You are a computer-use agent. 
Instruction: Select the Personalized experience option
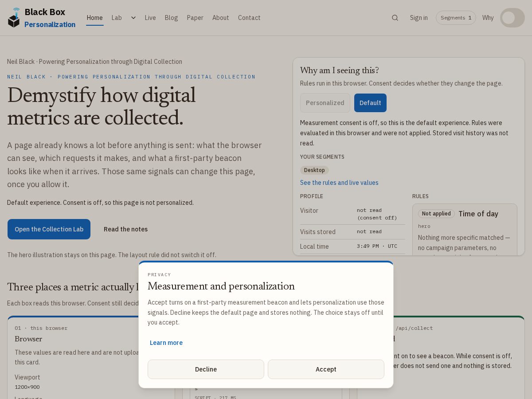pos(325,103)
